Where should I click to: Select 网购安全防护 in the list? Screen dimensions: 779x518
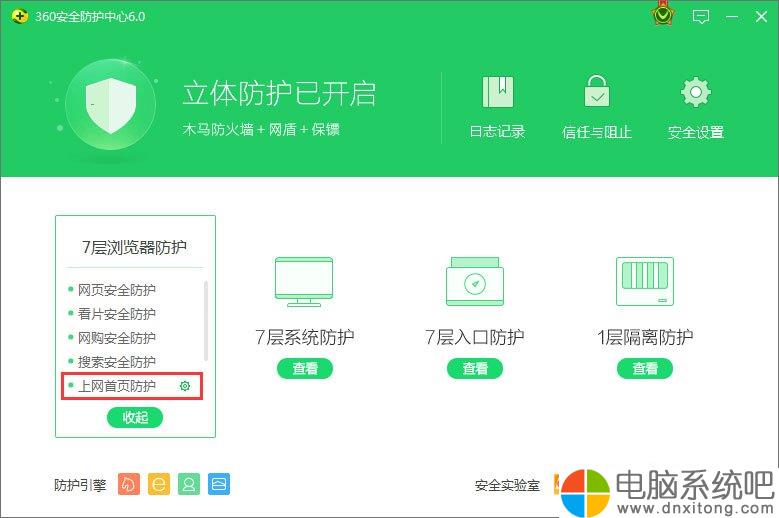(x=117, y=338)
